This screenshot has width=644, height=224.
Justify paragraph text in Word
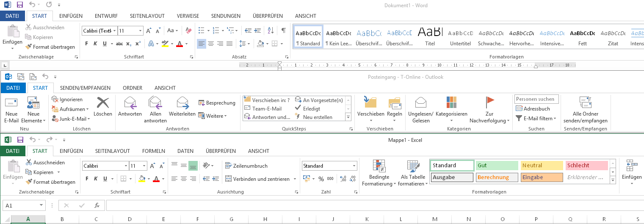pyautogui.click(x=229, y=44)
